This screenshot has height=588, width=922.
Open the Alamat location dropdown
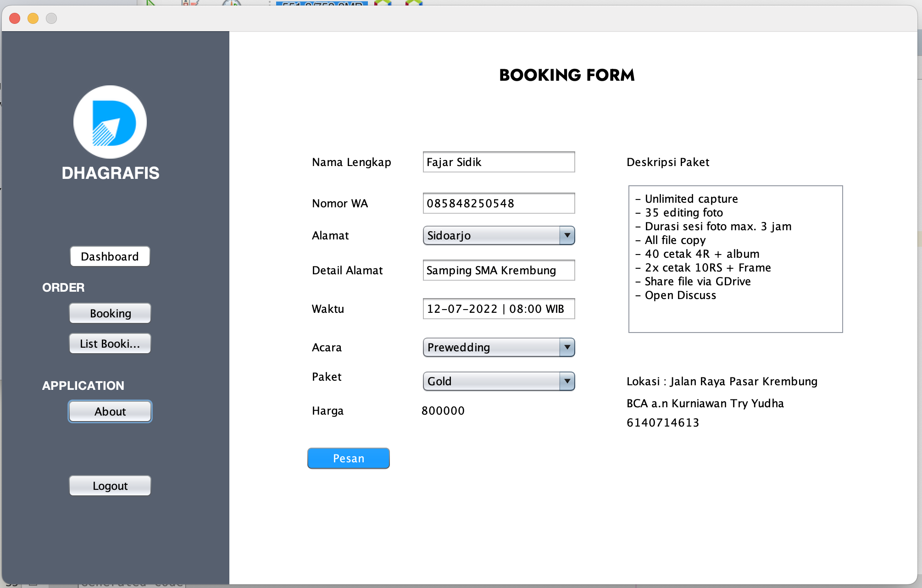(x=498, y=235)
